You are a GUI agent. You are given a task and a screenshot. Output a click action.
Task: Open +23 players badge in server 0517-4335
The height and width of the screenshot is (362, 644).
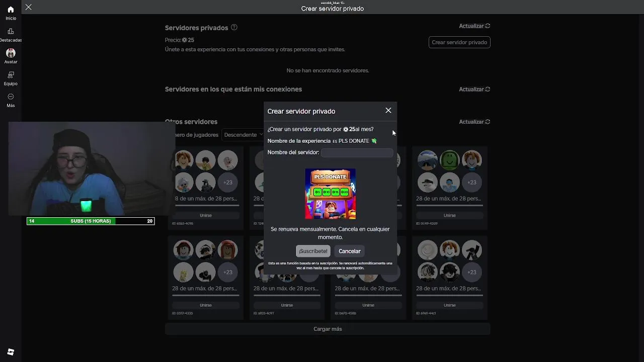[x=228, y=272]
